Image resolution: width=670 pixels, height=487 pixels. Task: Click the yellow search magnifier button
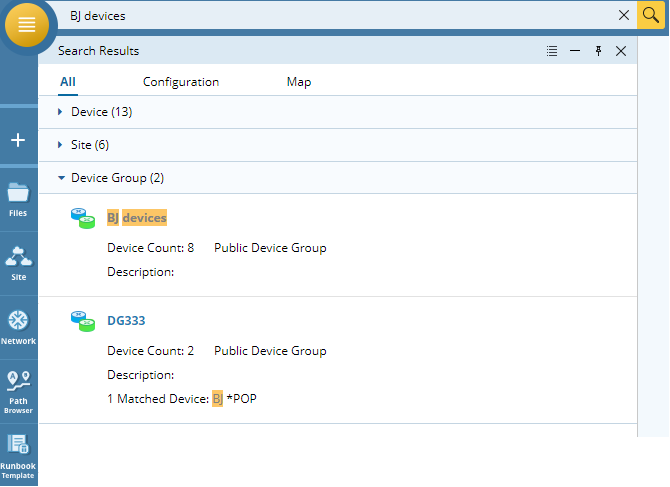[651, 15]
